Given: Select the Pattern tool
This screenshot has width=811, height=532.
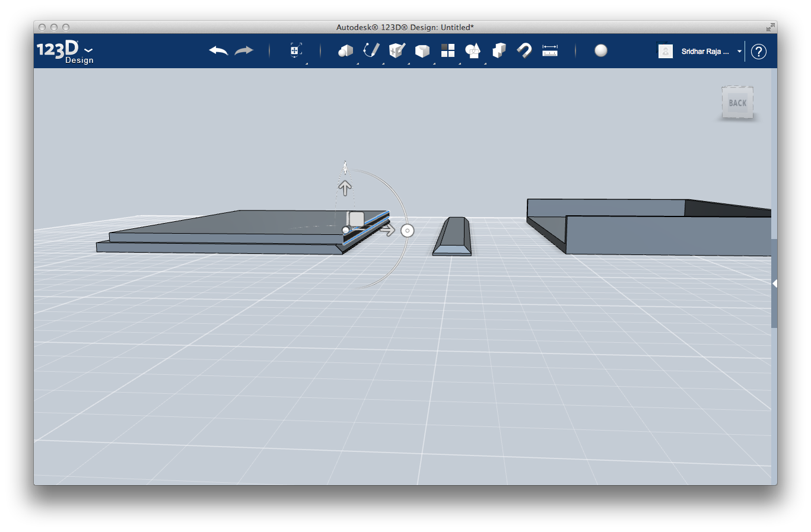Looking at the screenshot, I should [x=447, y=51].
